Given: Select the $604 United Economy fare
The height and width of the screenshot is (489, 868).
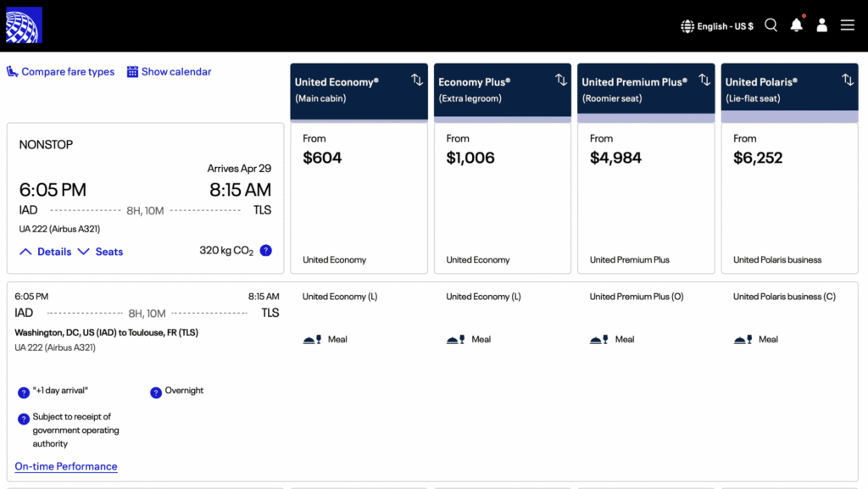Looking at the screenshot, I should pyautogui.click(x=359, y=198).
